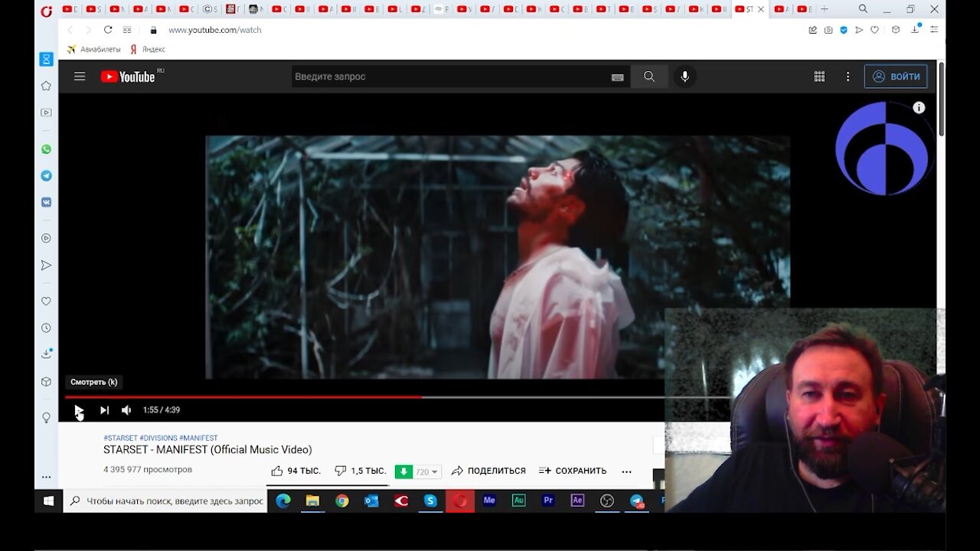Image resolution: width=980 pixels, height=551 pixels.
Task: Dislike the video with 1,5 тыс.
Action: (x=360, y=471)
